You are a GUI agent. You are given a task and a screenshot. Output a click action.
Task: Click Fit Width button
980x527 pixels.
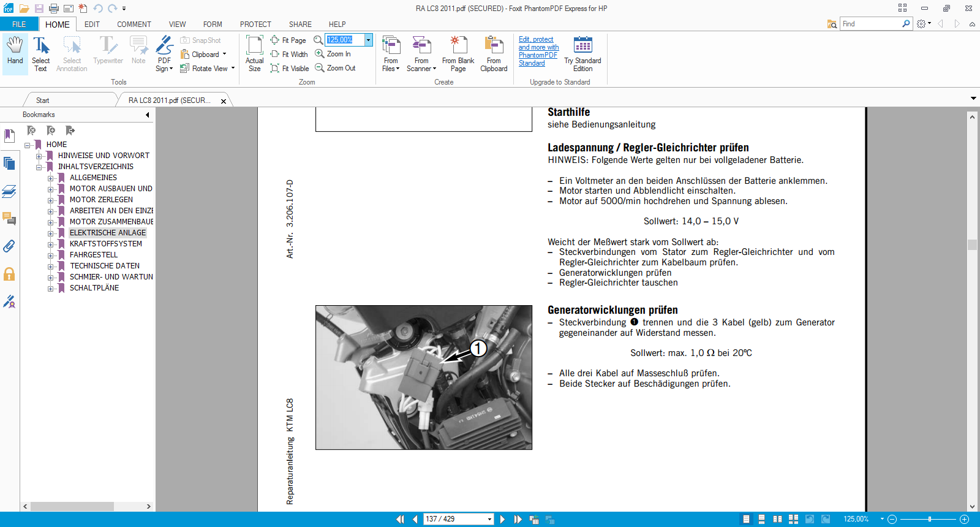coord(289,55)
